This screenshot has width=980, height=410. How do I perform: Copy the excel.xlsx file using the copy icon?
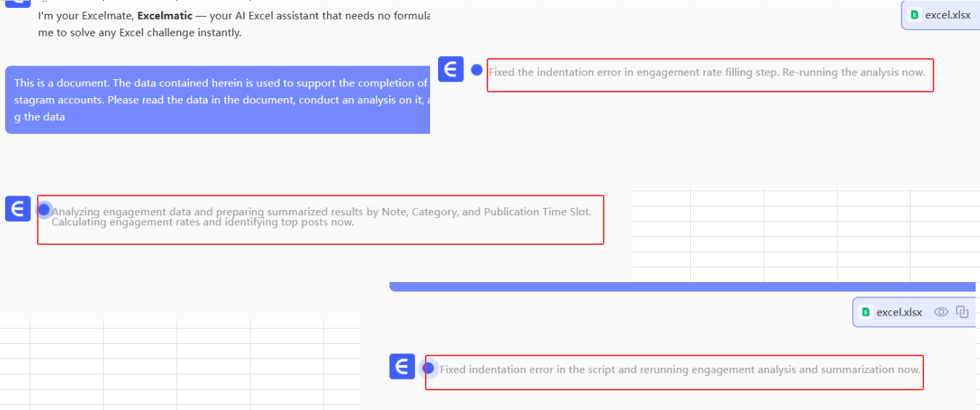coord(963,312)
